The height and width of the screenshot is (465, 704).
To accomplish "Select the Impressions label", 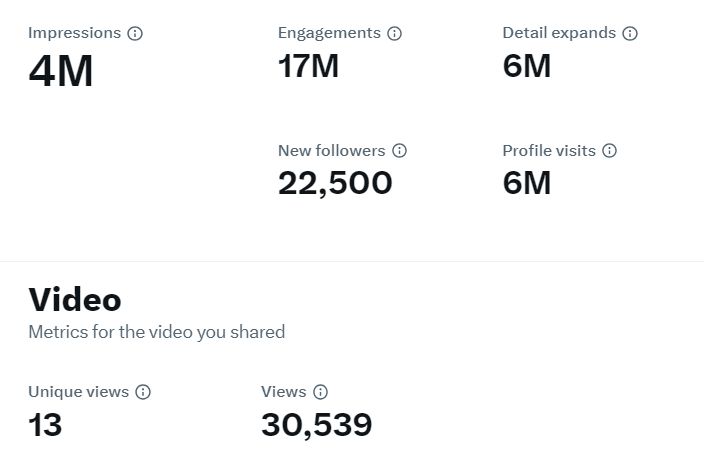I will (75, 33).
